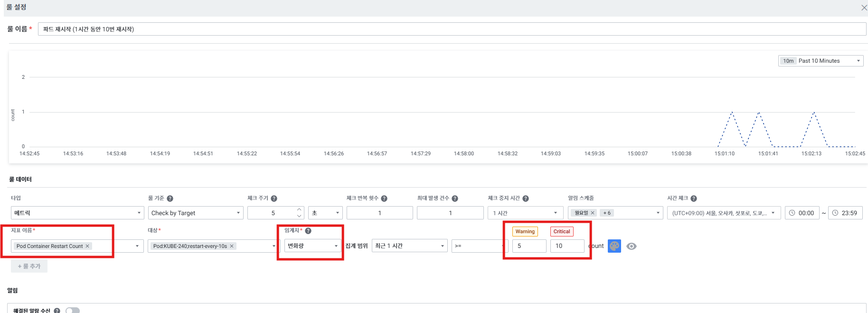
Task: Increase check interval with up stepper
Action: pos(299,210)
